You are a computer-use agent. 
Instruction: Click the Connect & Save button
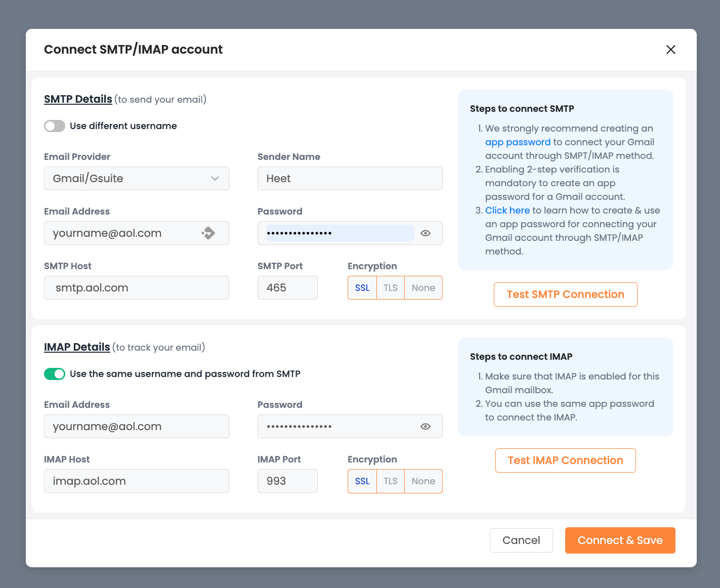click(x=620, y=540)
